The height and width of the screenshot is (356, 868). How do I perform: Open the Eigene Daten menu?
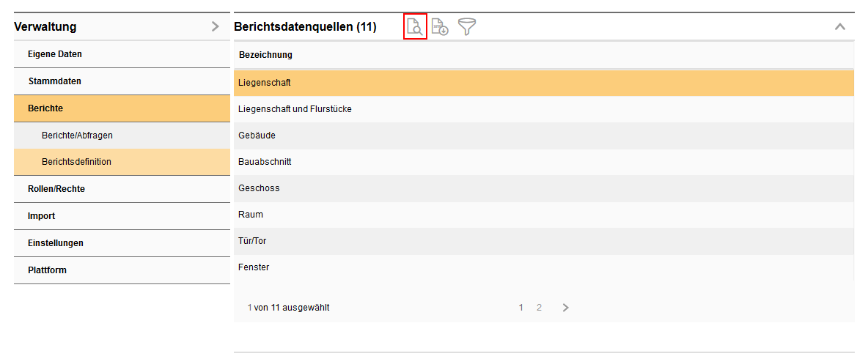click(x=55, y=54)
